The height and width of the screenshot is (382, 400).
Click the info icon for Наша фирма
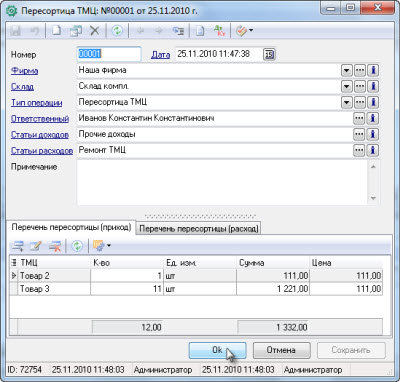tap(373, 70)
